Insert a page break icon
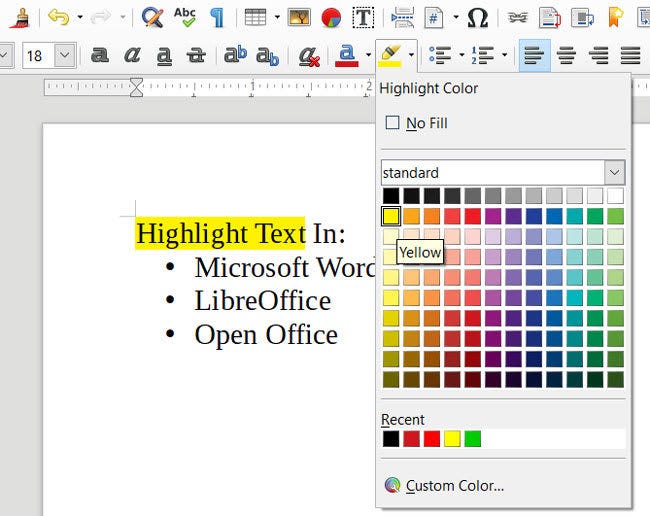 (x=402, y=17)
